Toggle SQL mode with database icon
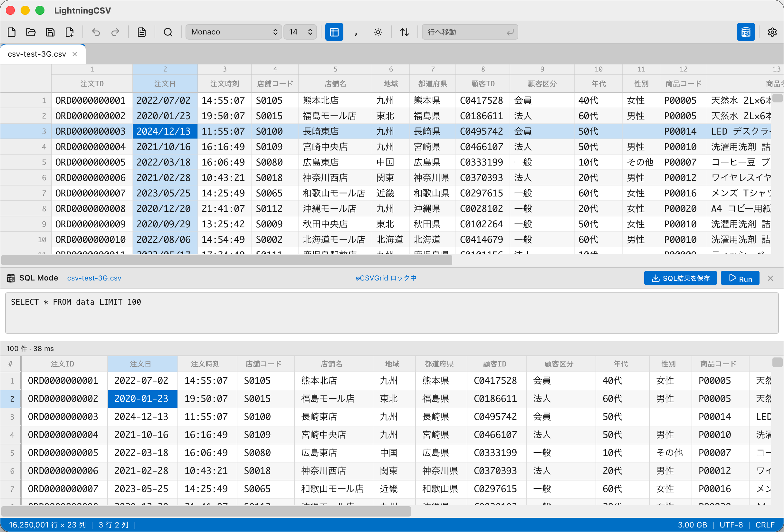The height and width of the screenshot is (532, 784). pos(746,32)
